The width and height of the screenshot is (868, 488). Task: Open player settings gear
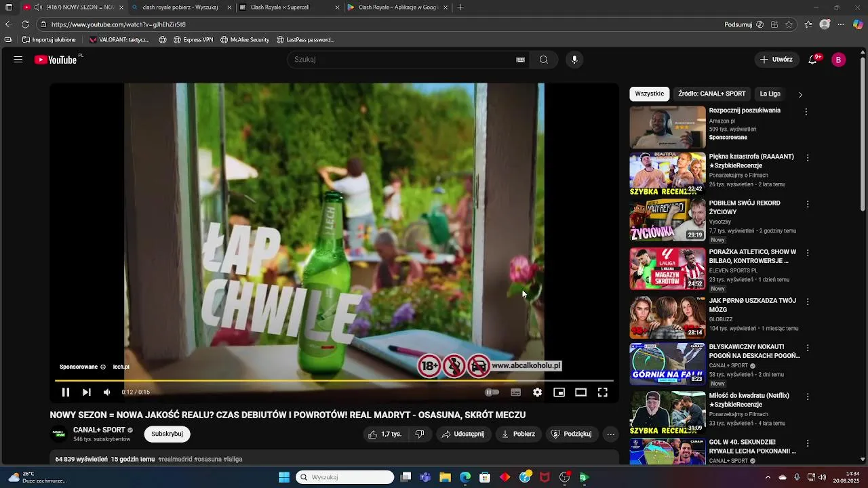point(537,392)
